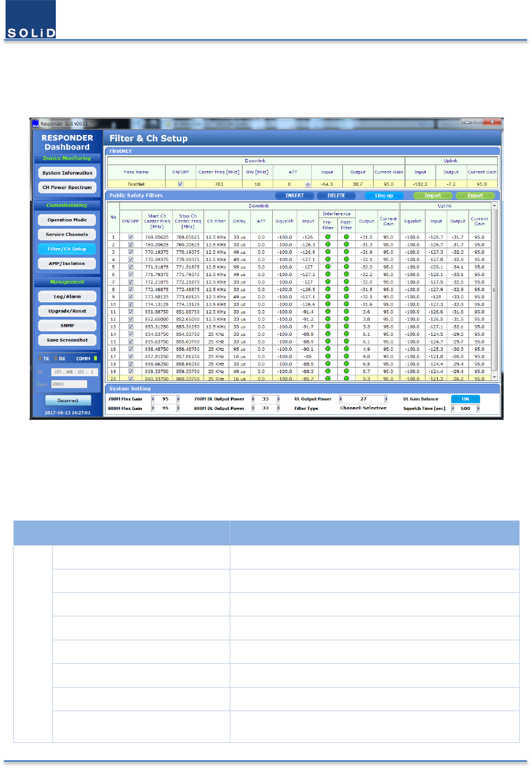Toggle the ON/OFF checkbox for filter row 6
This screenshot has height=768, width=532.
pyautogui.click(x=130, y=274)
